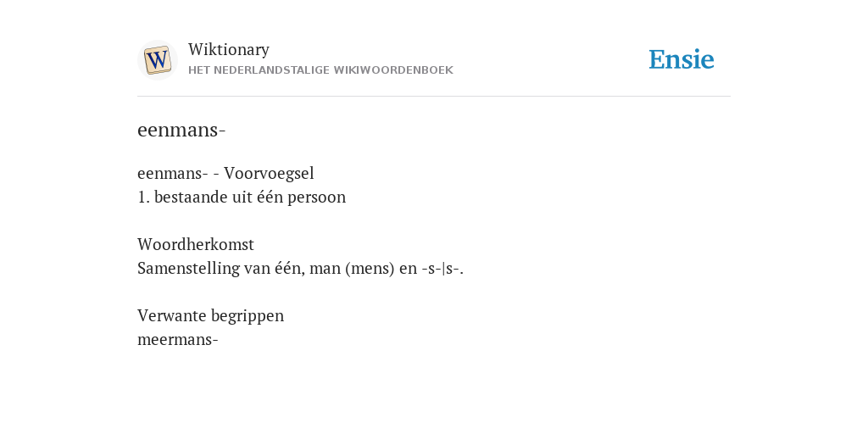Click the '-s-|s-.' suffix text

[x=442, y=269]
